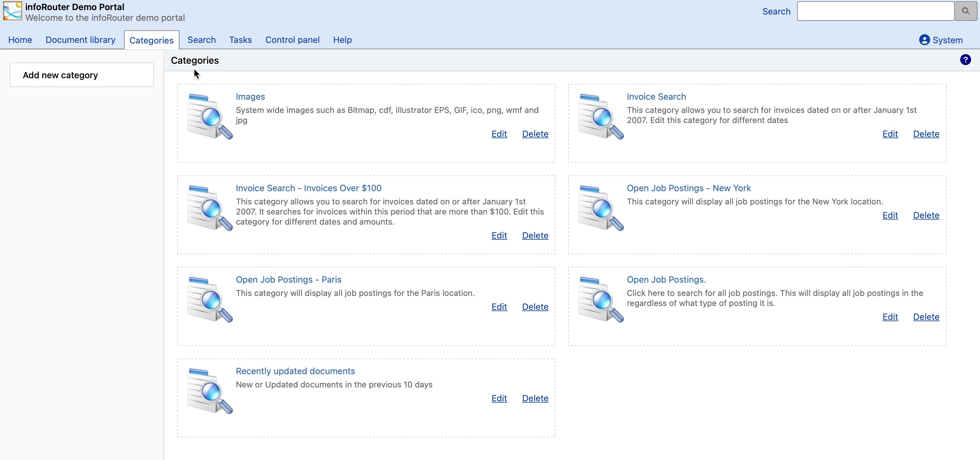The image size is (980, 460).
Task: Open the Control panel tab
Action: [292, 40]
